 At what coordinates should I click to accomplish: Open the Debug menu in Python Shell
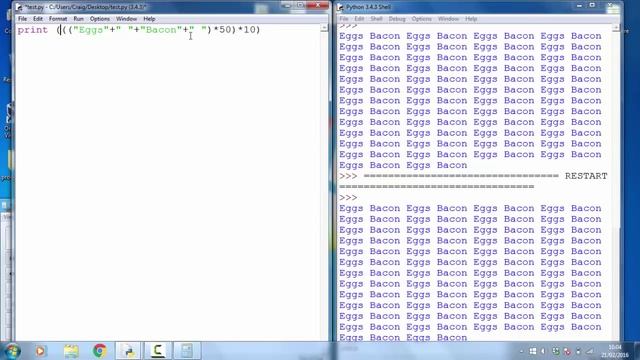pos(397,19)
